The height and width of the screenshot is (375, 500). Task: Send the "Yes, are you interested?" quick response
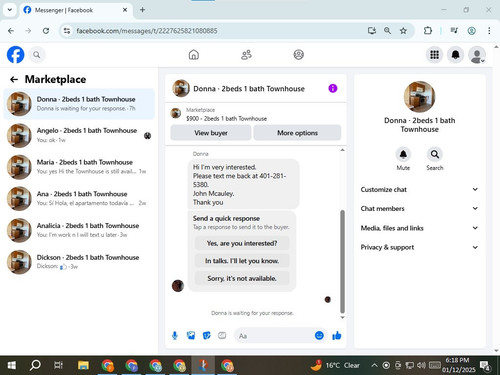click(242, 243)
